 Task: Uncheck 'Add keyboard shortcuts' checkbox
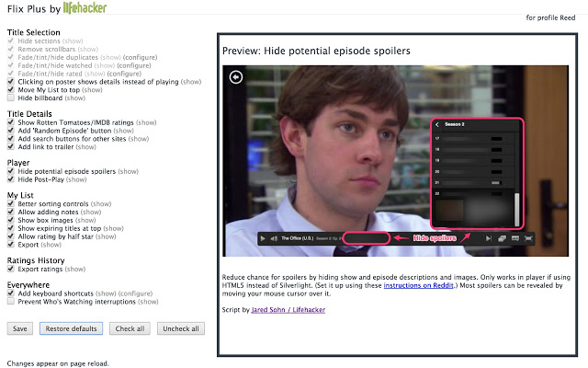click(x=10, y=293)
